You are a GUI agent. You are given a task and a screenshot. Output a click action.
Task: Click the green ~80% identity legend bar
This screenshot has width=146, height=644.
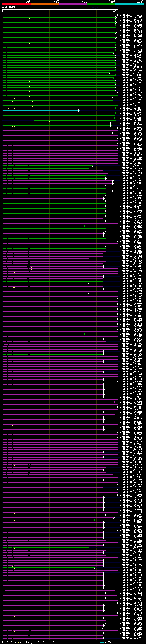pos(101,4)
